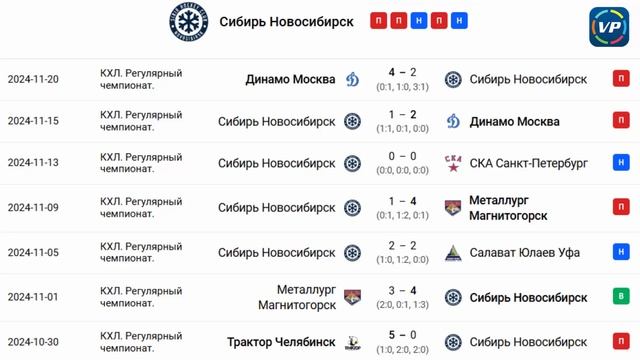Click Traktor Chelyabinsk team logo

pos(352,342)
